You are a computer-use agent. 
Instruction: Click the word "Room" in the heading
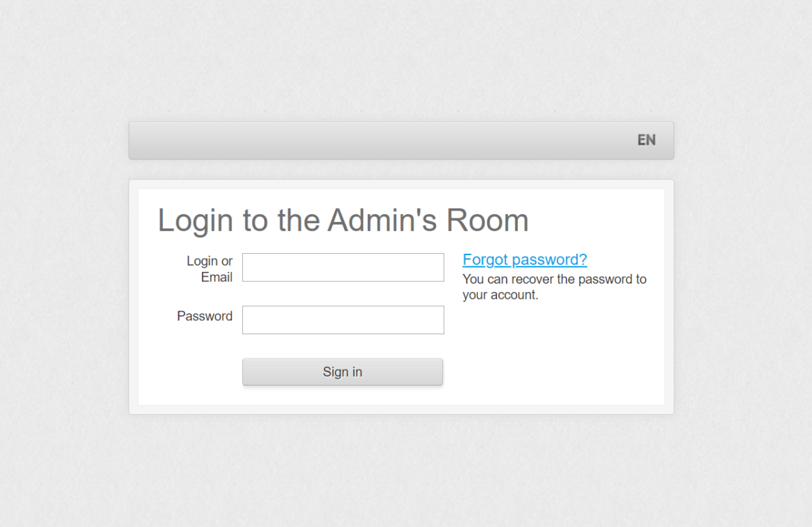pos(487,221)
